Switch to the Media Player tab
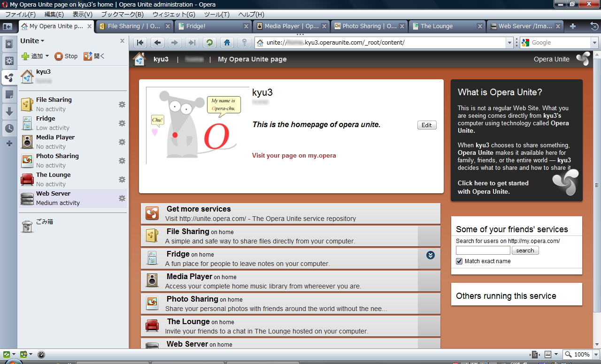601x364 pixels. point(292,26)
